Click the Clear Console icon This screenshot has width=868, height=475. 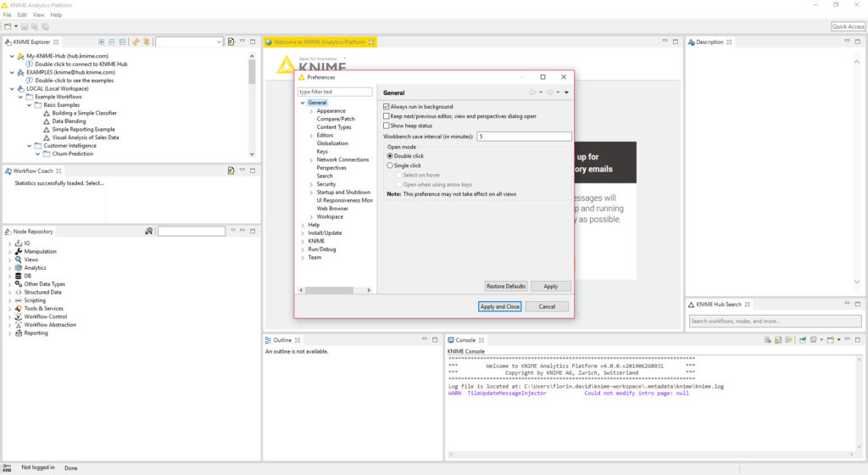coord(768,340)
